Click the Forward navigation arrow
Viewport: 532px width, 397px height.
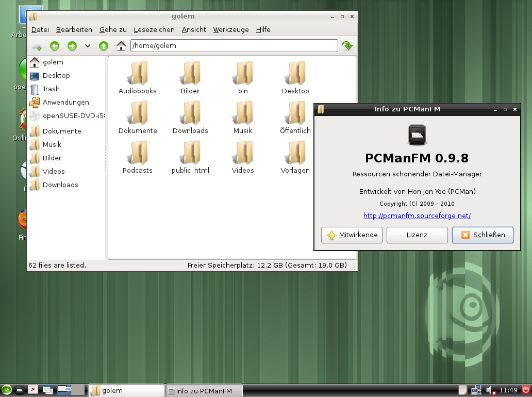pyautogui.click(x=71, y=46)
